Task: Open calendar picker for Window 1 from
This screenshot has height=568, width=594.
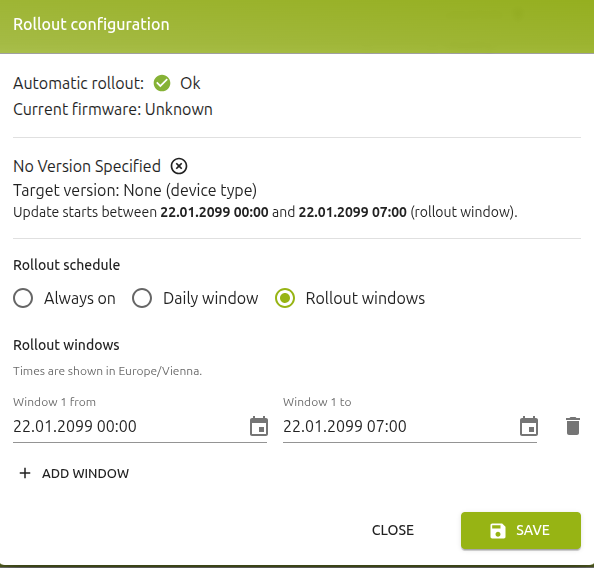Action: point(259,426)
